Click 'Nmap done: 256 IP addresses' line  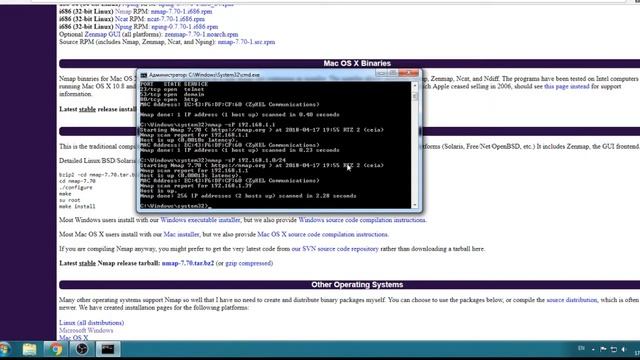pos(248,196)
